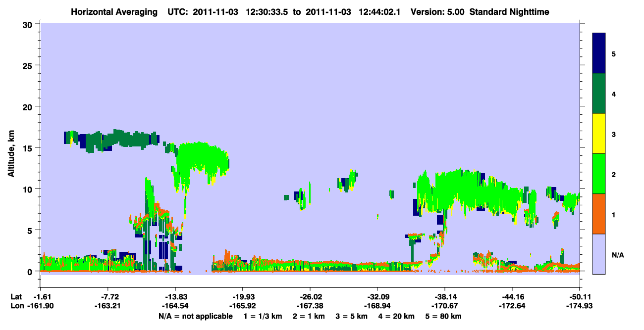Click the colorbar label '2'
The width and height of the screenshot is (644, 330).
coord(614,174)
